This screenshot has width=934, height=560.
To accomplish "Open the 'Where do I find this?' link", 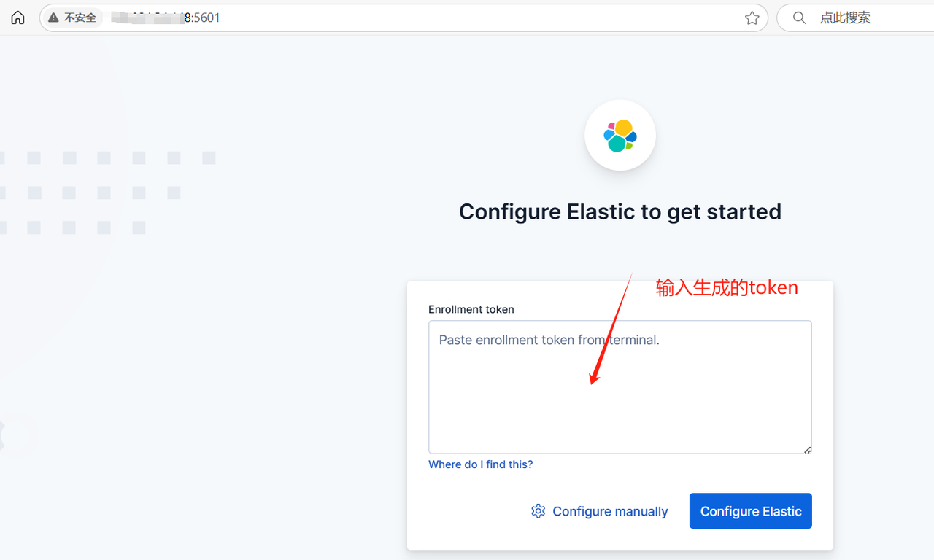I will coord(481,464).
